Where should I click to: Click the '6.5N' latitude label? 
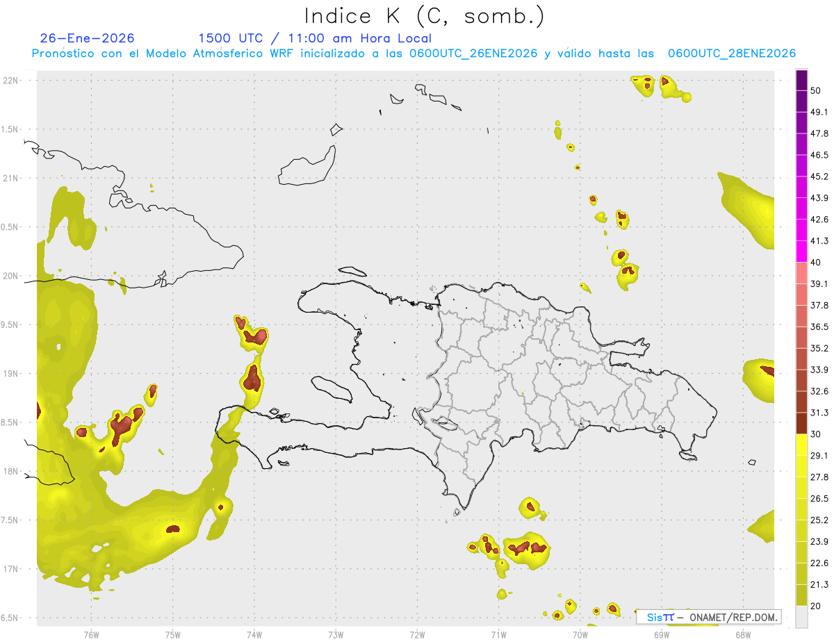(10, 618)
